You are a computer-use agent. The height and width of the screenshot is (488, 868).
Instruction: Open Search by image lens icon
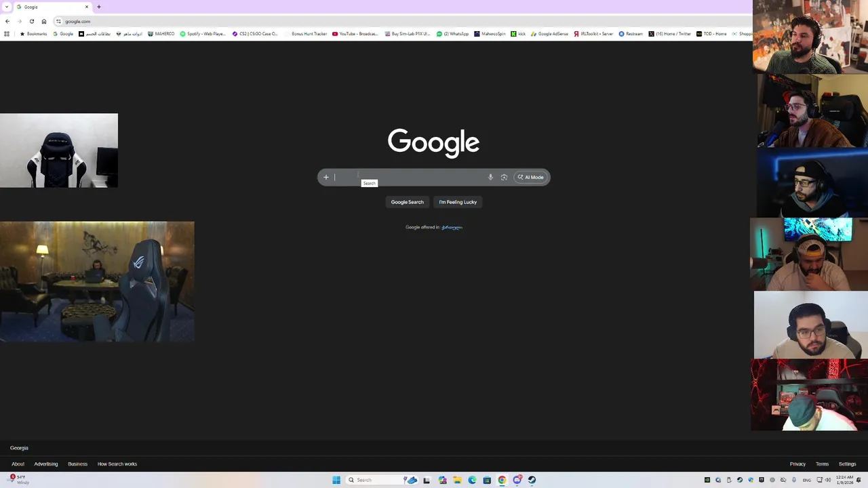coord(504,178)
